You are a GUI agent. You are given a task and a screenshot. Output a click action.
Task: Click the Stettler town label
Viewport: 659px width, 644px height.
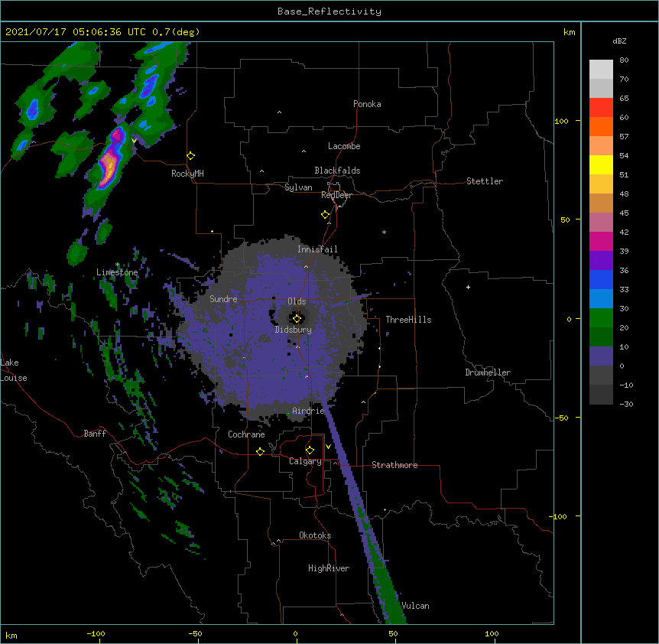tap(485, 181)
